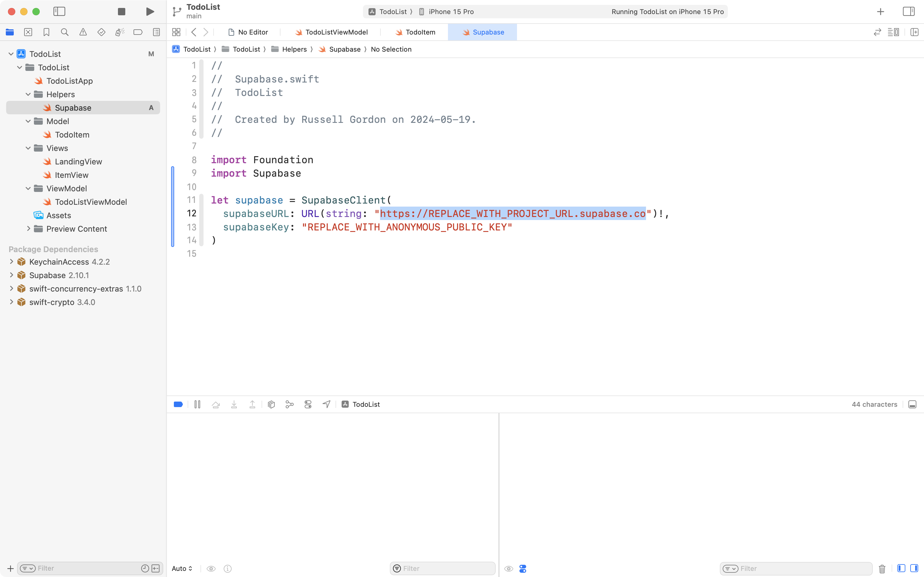Stop the running TodoList app
924x577 pixels.
click(x=121, y=11)
